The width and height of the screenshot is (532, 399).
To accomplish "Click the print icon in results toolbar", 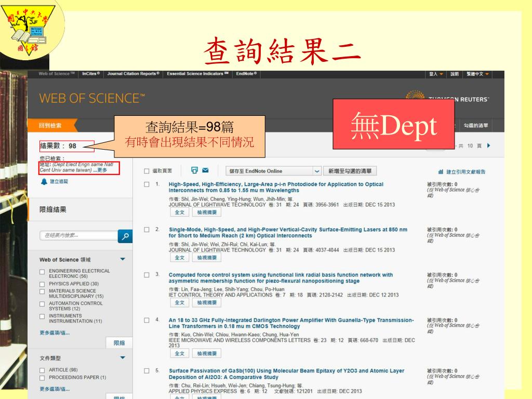I will [194, 170].
